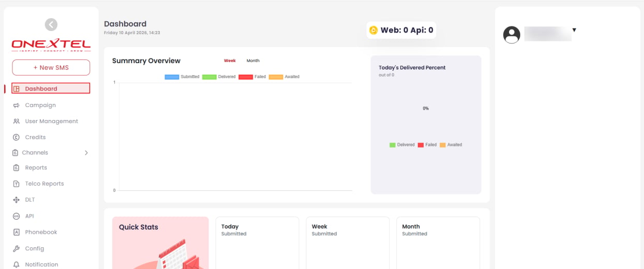Go to User Management
The image size is (644, 269).
click(x=51, y=121)
